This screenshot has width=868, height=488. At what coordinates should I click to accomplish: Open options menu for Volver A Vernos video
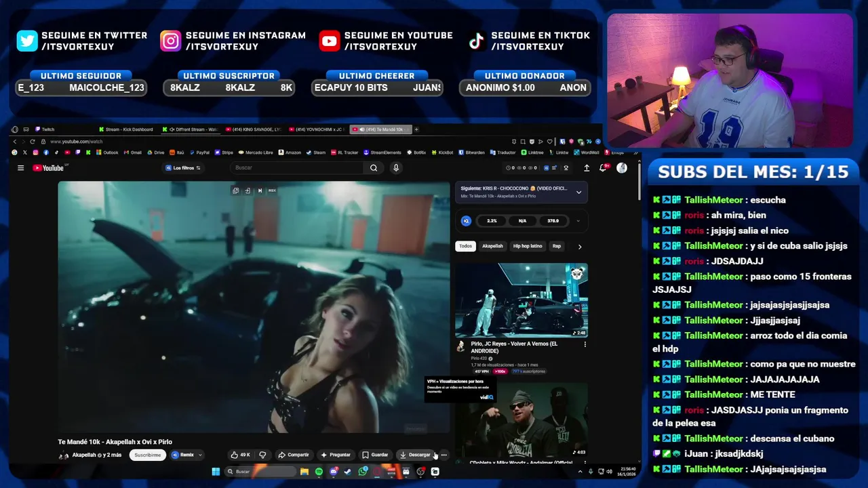tap(585, 344)
